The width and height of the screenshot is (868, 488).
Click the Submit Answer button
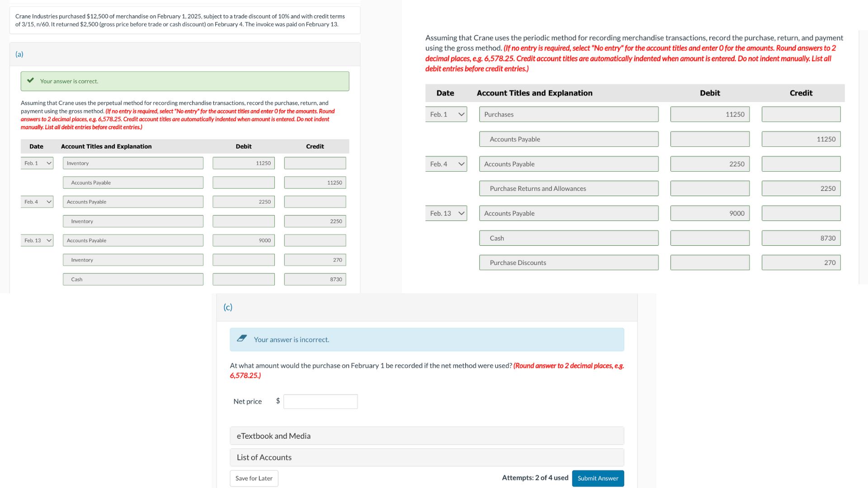coord(598,478)
